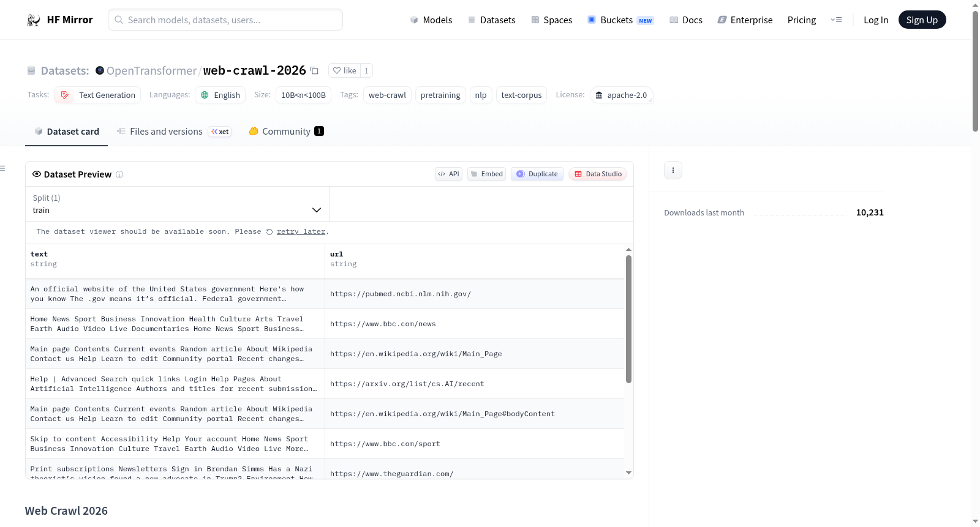The width and height of the screenshot is (980, 527).
Task: Open the Docs page
Action: pos(686,20)
